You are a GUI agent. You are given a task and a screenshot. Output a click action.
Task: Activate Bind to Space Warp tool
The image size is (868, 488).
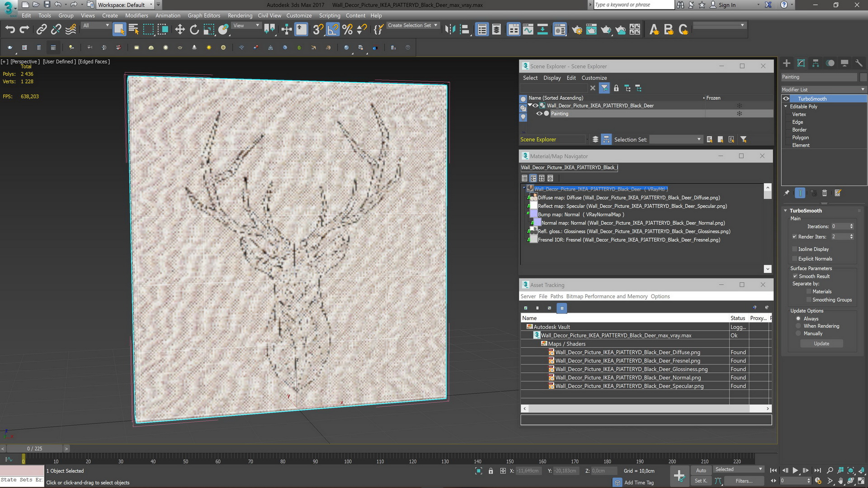pos(71,30)
